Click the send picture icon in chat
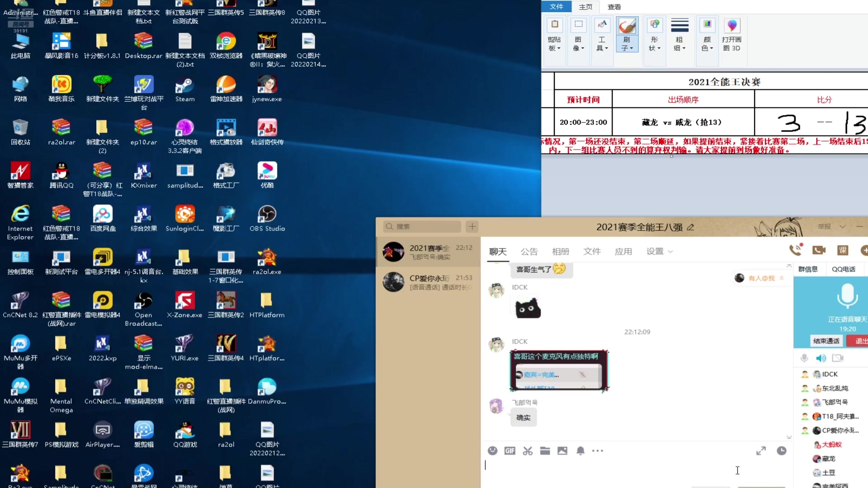This screenshot has height=488, width=868. pos(562,450)
